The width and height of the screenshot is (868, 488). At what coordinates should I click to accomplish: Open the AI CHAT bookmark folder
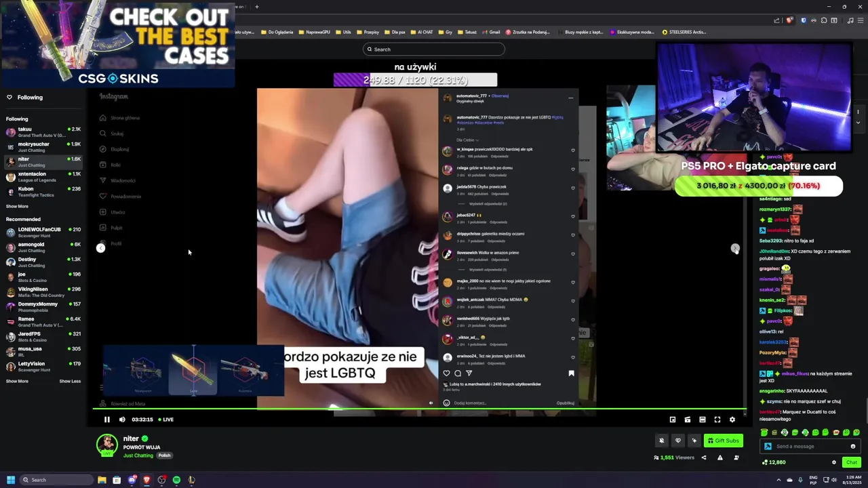pos(422,32)
